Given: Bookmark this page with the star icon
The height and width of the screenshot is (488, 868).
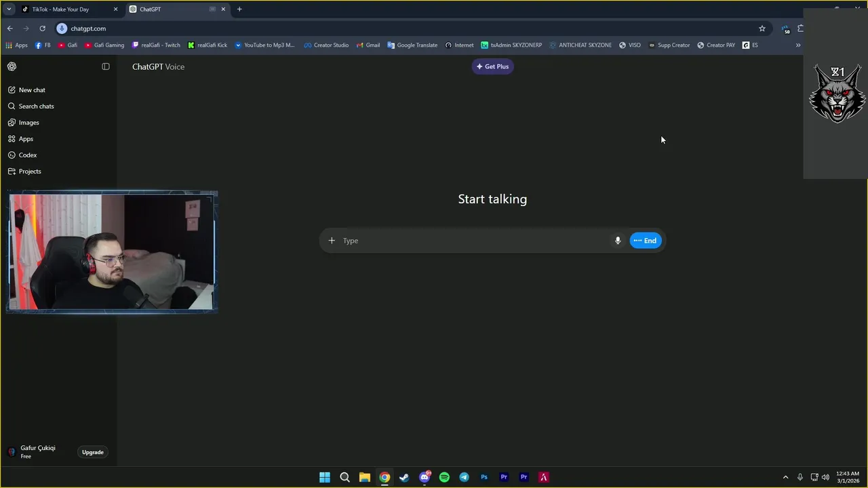Looking at the screenshot, I should 762,28.
